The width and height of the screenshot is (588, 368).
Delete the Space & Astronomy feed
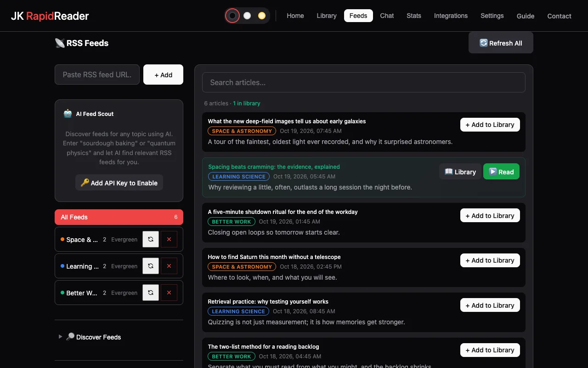click(169, 239)
